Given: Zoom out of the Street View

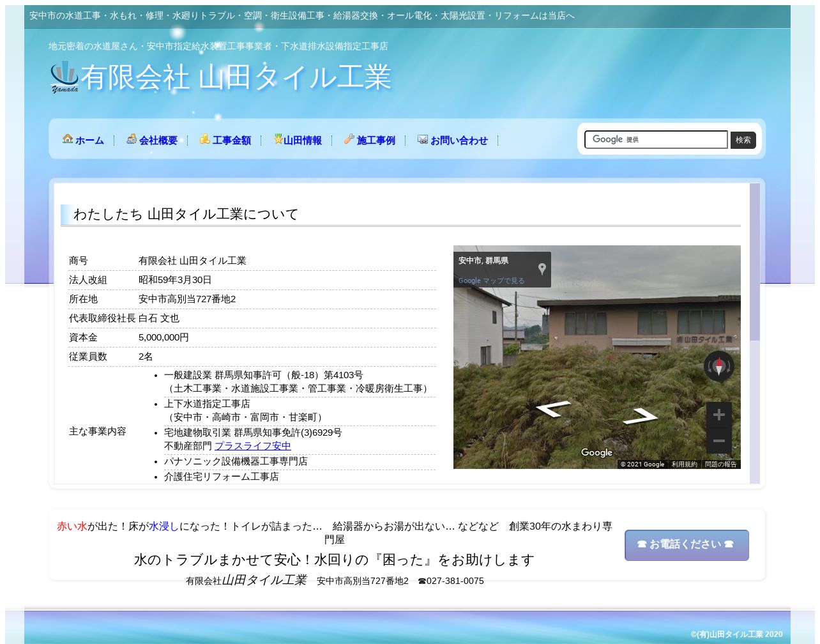Looking at the screenshot, I should pos(719,441).
